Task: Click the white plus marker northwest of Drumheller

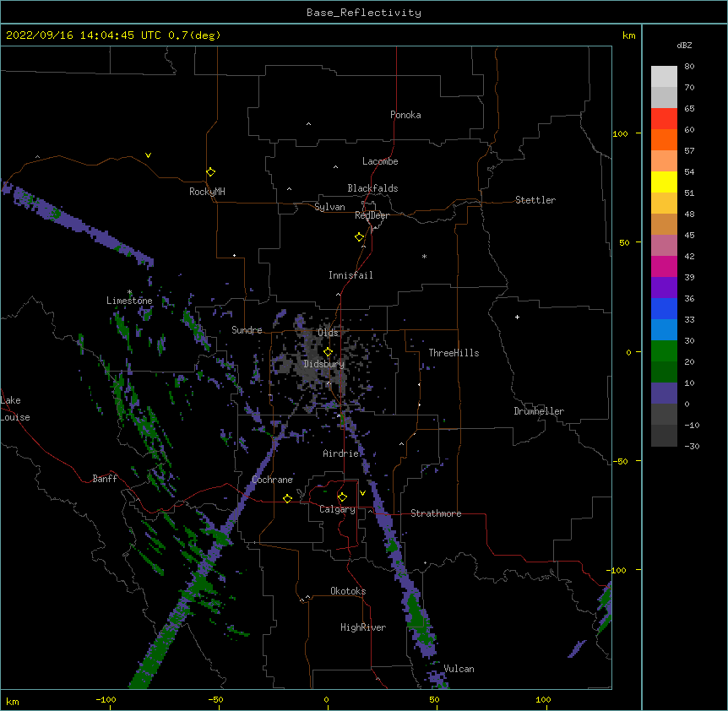Action: pyautogui.click(x=517, y=317)
